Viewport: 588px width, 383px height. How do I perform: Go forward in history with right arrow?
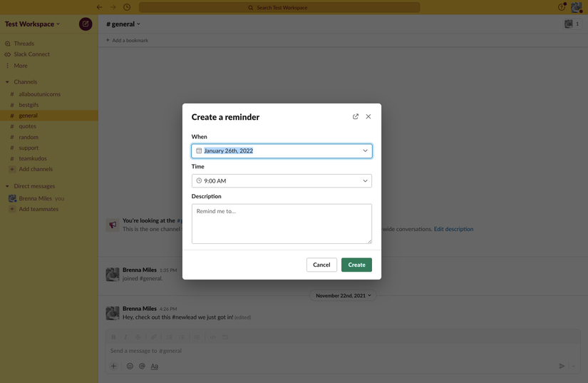[x=113, y=7]
